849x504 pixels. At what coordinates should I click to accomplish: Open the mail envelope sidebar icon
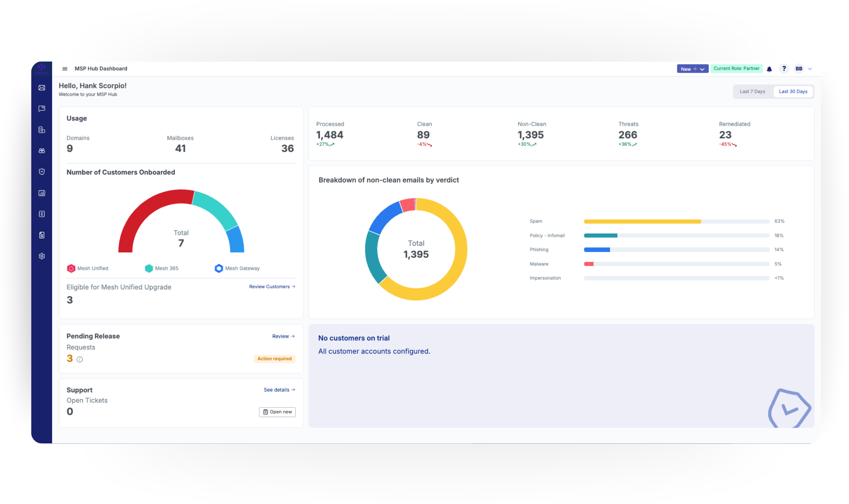(42, 88)
